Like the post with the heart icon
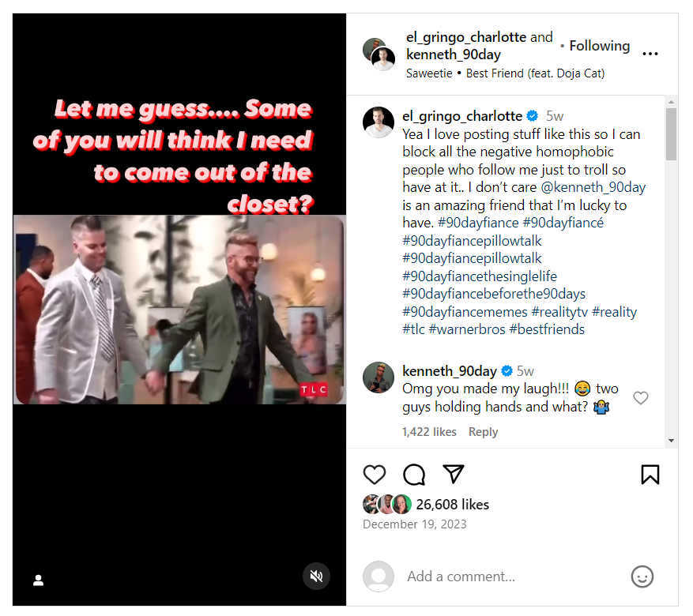 [x=375, y=475]
